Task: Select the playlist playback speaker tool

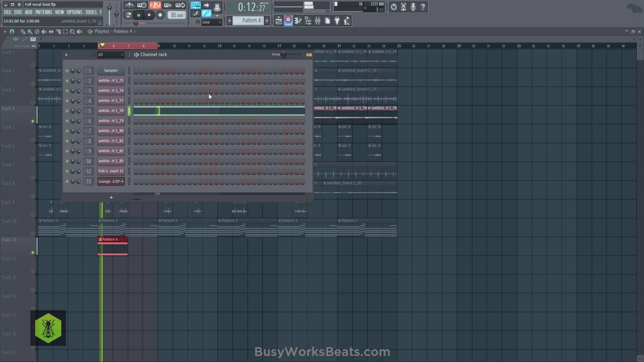Action: (x=79, y=31)
